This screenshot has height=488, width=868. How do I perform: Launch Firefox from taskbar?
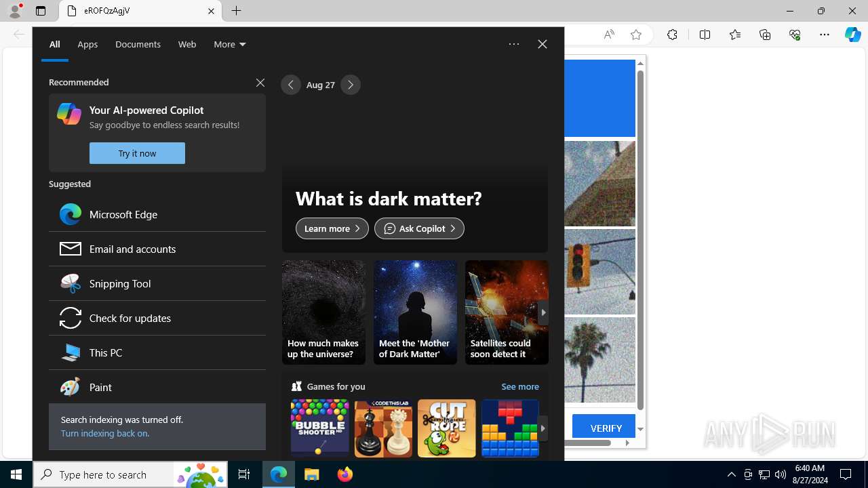coord(345,474)
